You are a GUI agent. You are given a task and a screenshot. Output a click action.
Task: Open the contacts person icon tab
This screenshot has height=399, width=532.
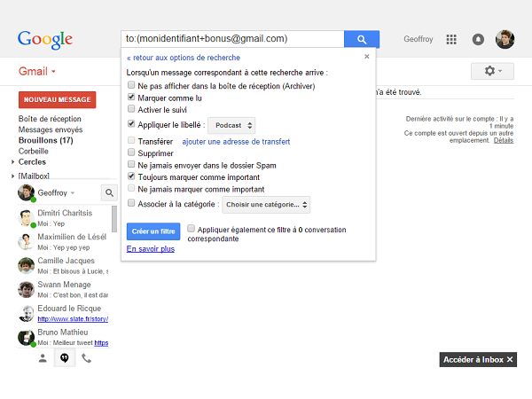(43, 358)
